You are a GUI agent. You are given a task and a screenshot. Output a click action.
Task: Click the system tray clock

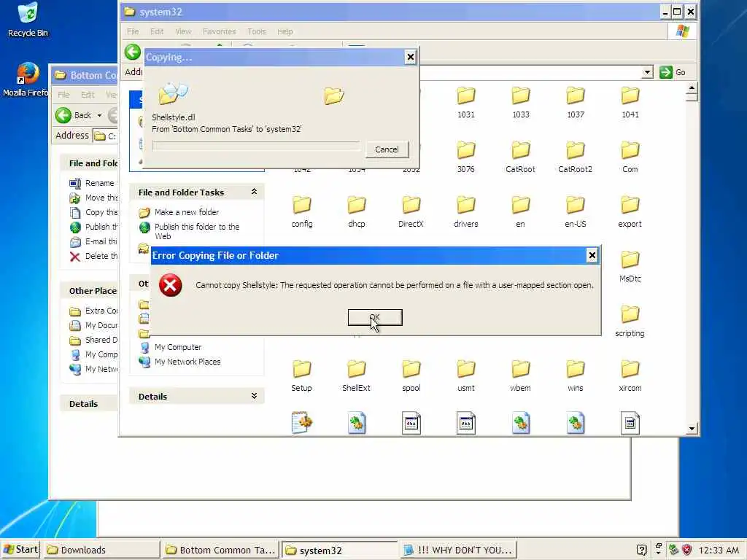[719, 550]
